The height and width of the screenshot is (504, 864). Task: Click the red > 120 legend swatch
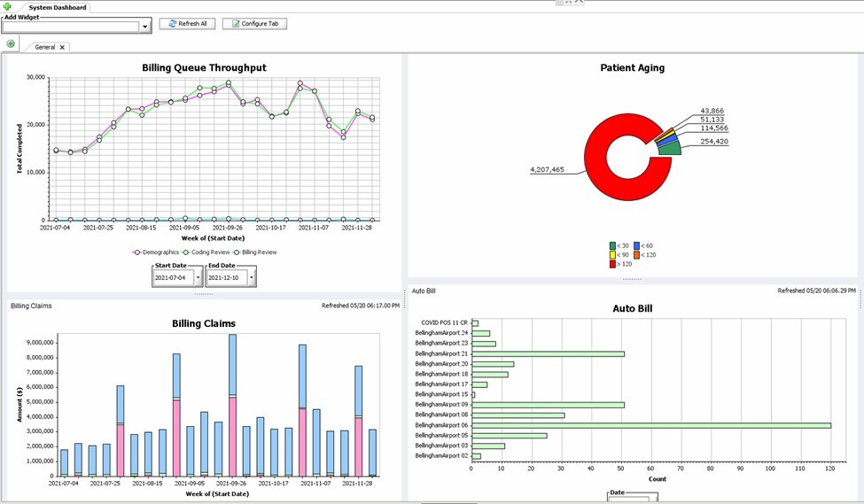[612, 264]
